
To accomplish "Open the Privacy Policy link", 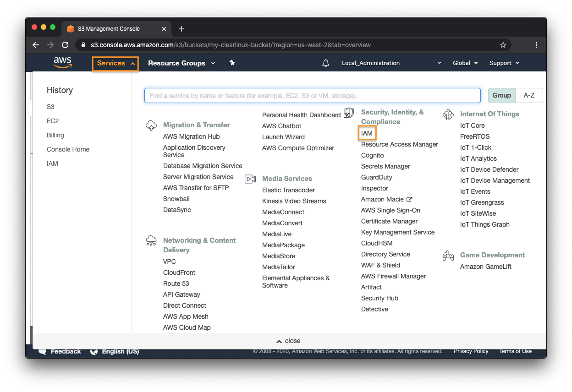I will [x=471, y=351].
